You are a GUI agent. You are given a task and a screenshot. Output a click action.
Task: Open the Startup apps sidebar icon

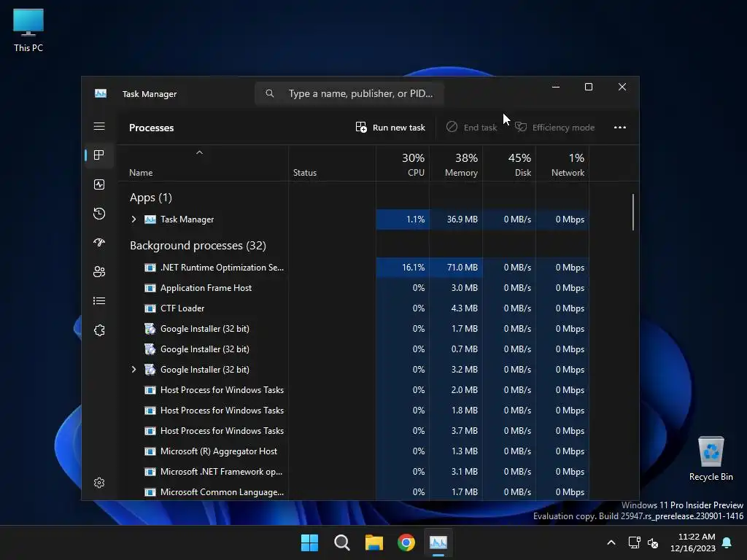(x=99, y=242)
